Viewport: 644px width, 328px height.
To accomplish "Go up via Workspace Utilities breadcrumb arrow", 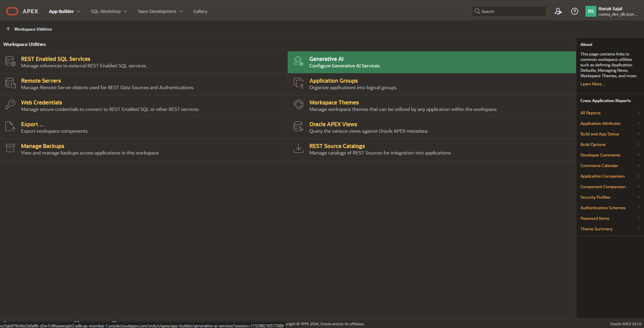I will point(8,29).
